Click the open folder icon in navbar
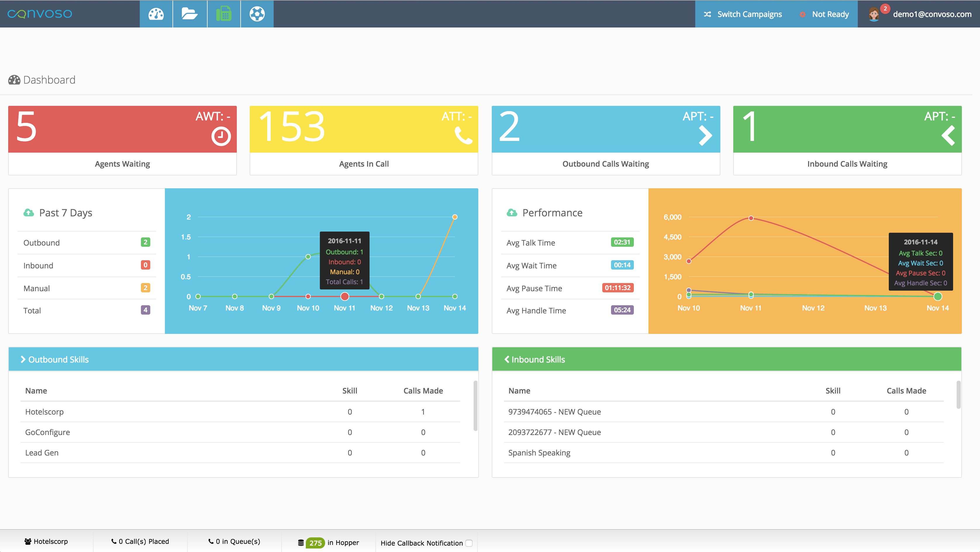Viewport: 980px width, 552px height. 189,14
